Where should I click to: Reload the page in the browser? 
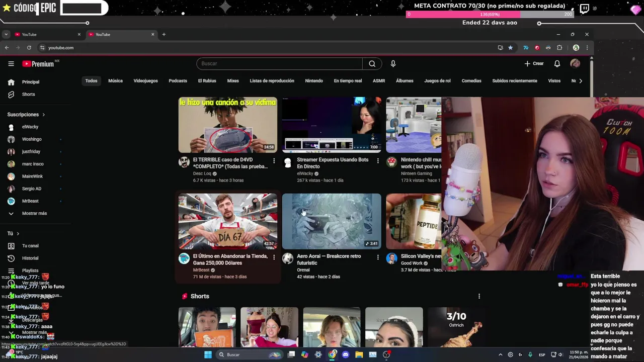point(29,48)
